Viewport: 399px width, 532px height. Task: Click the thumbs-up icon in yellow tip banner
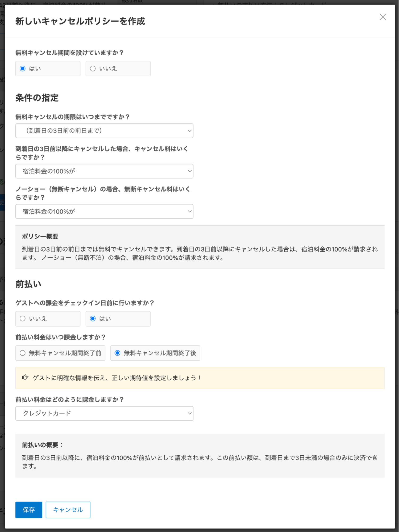coord(25,377)
